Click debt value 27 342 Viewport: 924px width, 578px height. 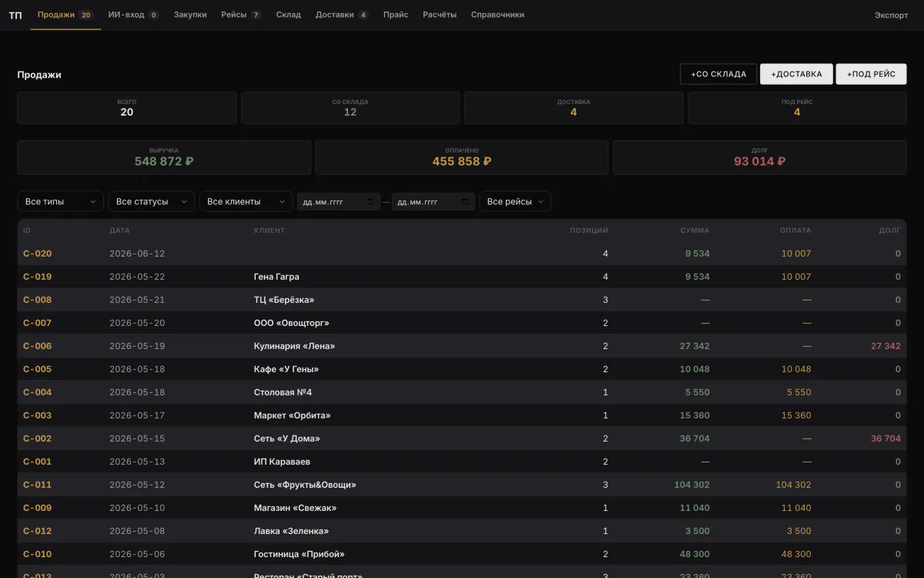point(885,346)
